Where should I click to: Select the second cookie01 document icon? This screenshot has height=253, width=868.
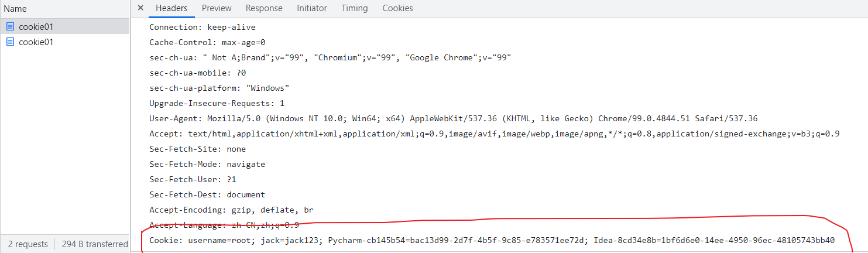tap(11, 42)
